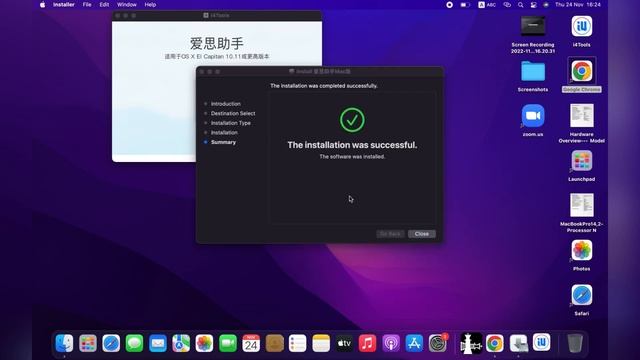Select the Screen Recording file on the desktop
The image size is (640, 360).
coord(533,35)
